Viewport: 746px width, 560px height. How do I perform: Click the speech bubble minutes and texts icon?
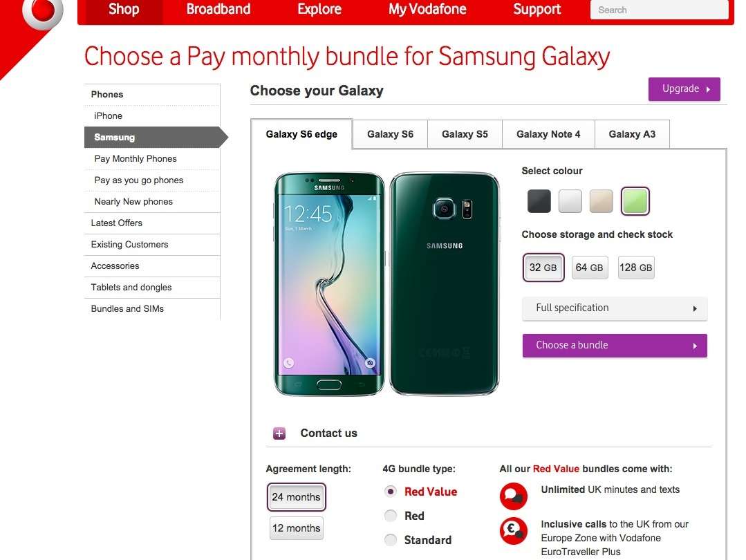click(513, 496)
